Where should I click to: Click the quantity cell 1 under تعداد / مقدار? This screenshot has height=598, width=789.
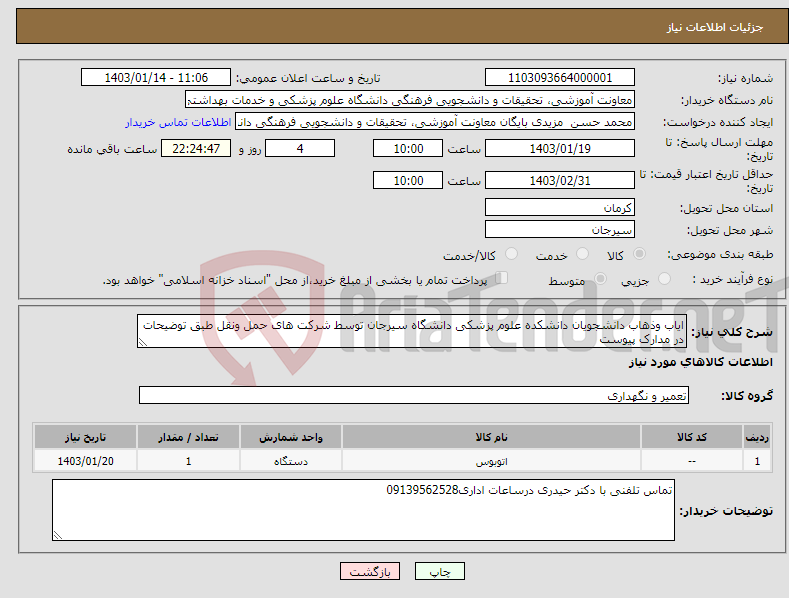tap(188, 461)
